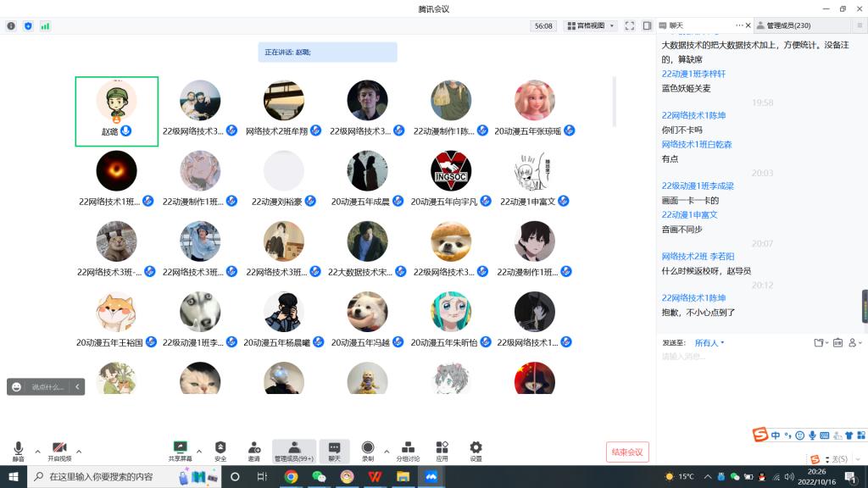Start recording with the 录制 icon
This screenshot has width=868, height=488.
[368, 450]
